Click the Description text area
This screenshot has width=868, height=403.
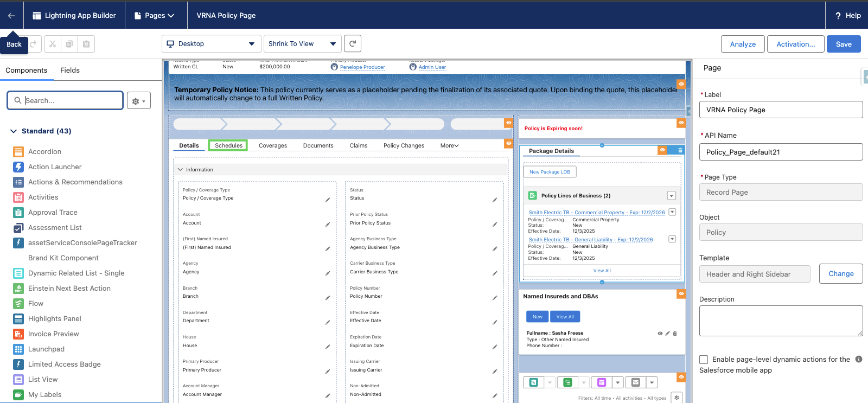point(781,321)
